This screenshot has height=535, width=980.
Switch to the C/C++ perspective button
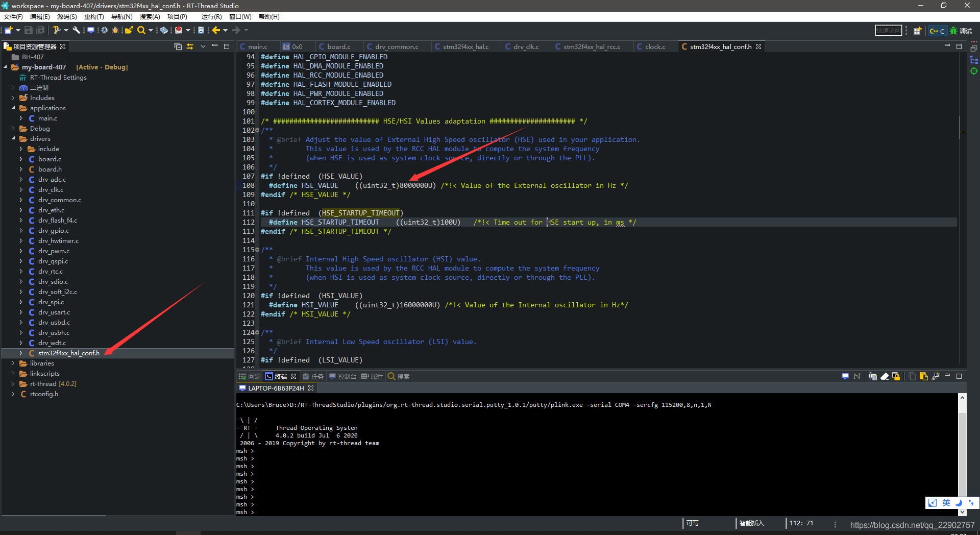click(937, 31)
